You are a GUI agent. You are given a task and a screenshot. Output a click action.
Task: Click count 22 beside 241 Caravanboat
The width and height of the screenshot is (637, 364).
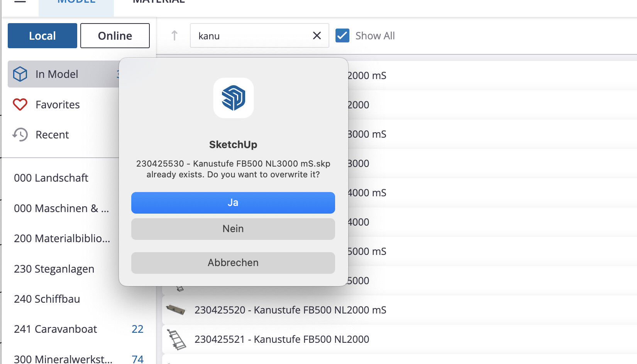click(x=137, y=329)
